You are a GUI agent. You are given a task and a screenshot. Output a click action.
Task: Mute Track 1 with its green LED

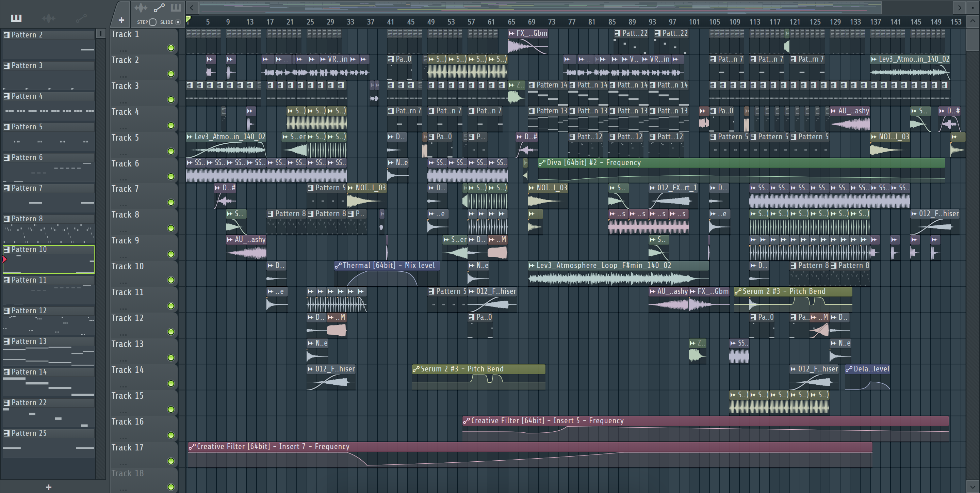171,48
